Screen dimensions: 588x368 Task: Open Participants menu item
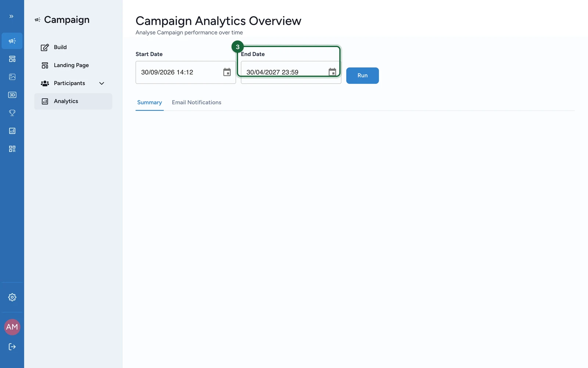73,83
